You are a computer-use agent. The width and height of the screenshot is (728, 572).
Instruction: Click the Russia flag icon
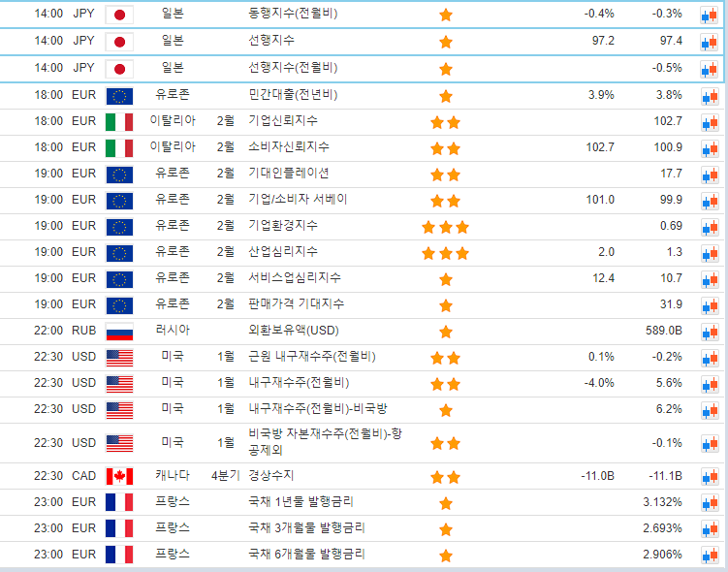tap(118, 332)
